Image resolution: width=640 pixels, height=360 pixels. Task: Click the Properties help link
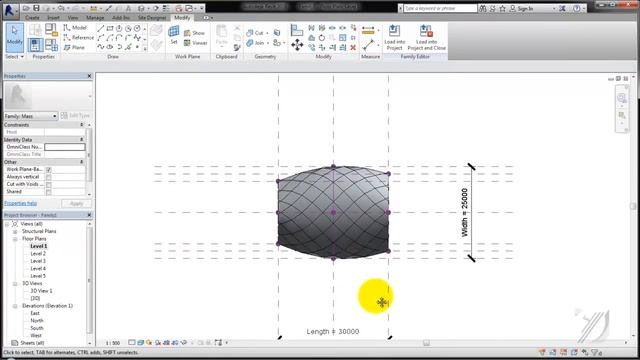20,203
